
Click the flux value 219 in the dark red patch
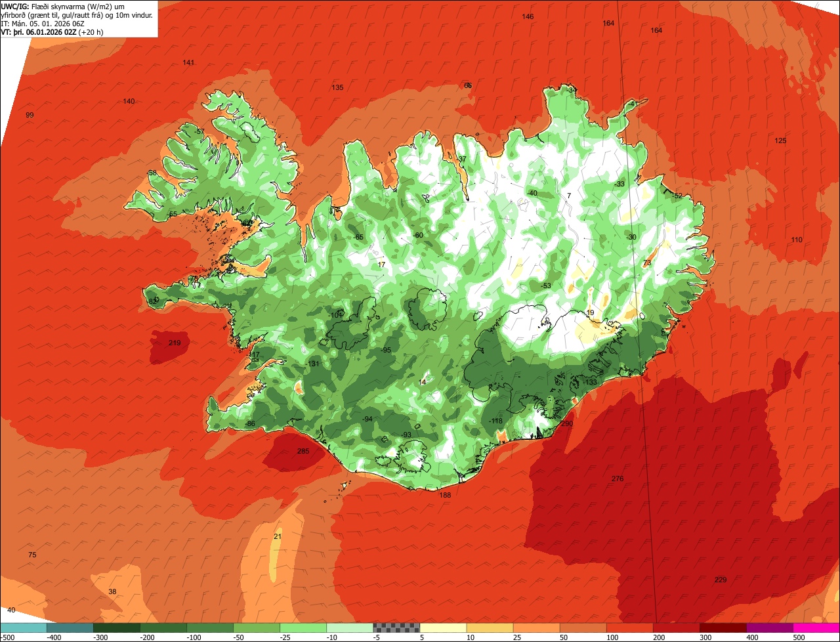[175, 343]
